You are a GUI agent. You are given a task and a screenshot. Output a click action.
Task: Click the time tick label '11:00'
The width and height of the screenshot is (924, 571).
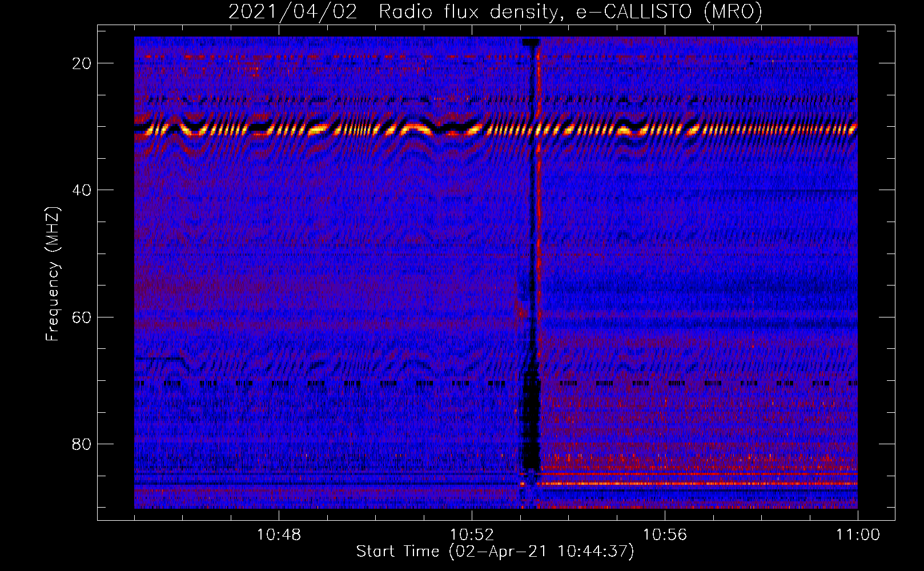pos(858,535)
